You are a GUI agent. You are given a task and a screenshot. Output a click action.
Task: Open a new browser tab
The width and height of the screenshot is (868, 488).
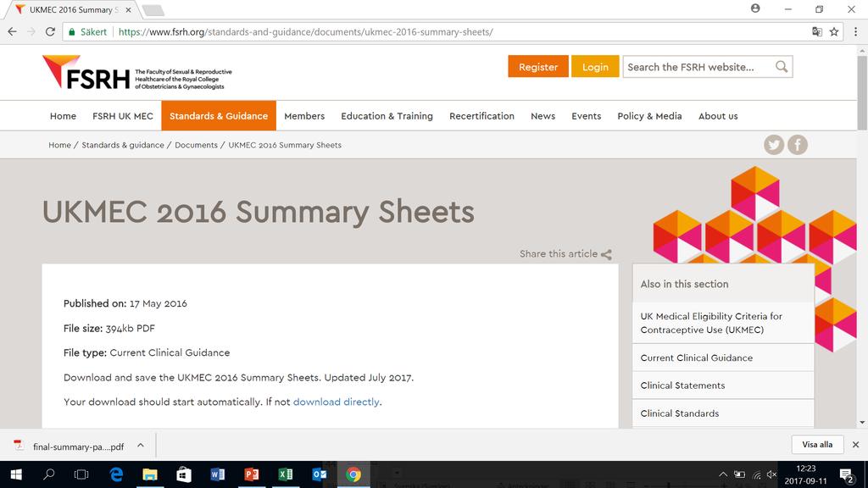pyautogui.click(x=153, y=10)
